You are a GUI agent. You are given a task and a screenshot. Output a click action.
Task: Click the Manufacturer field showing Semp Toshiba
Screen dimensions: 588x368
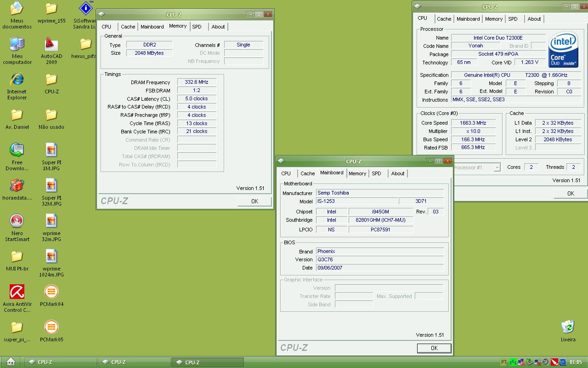click(x=380, y=193)
